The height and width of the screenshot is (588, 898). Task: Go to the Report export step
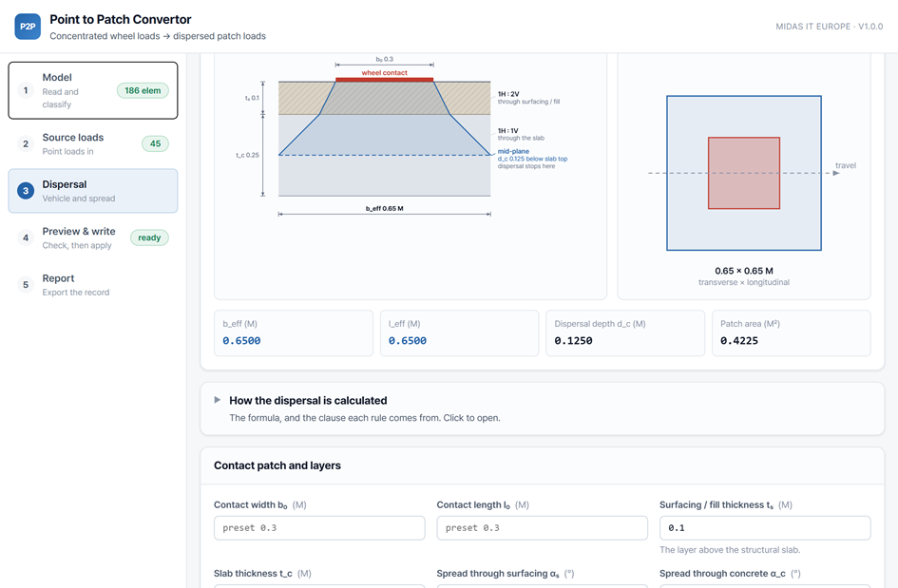click(93, 285)
